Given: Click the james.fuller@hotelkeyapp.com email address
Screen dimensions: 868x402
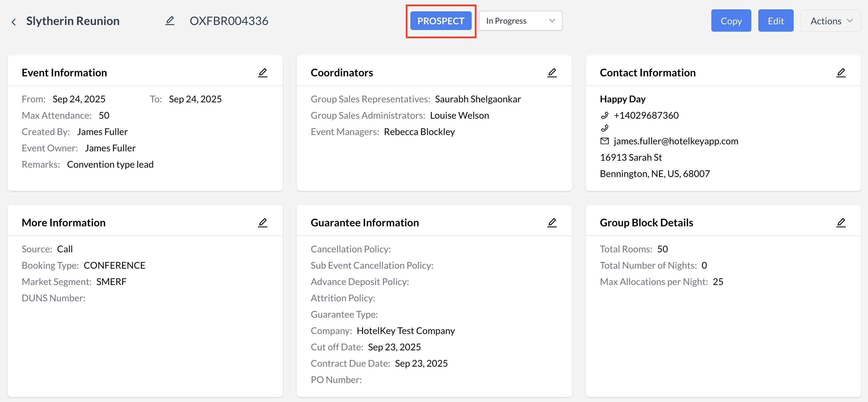Looking at the screenshot, I should coord(676,141).
